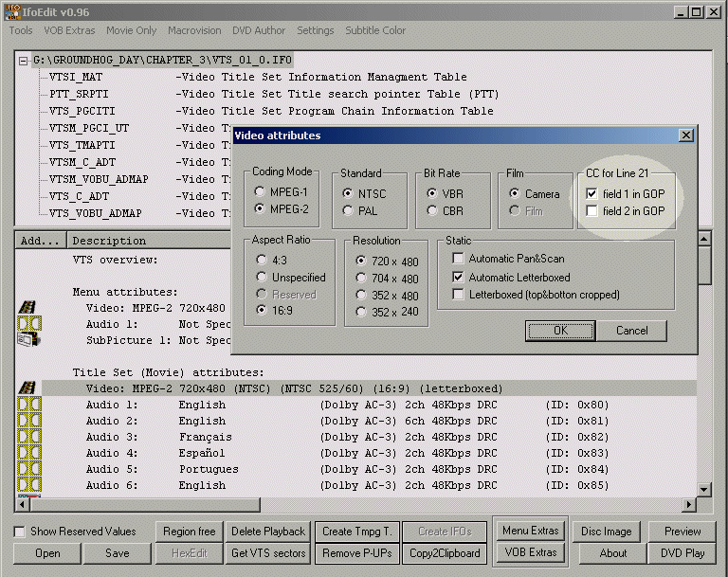Click the Delete Playback button
The width and height of the screenshot is (728, 577).
point(268,531)
